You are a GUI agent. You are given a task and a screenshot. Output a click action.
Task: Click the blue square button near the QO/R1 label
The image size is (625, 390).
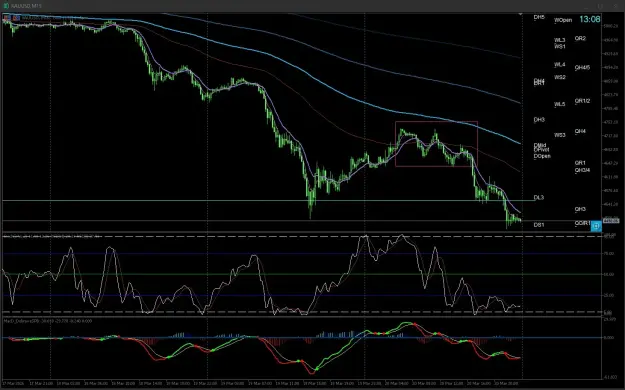click(596, 226)
